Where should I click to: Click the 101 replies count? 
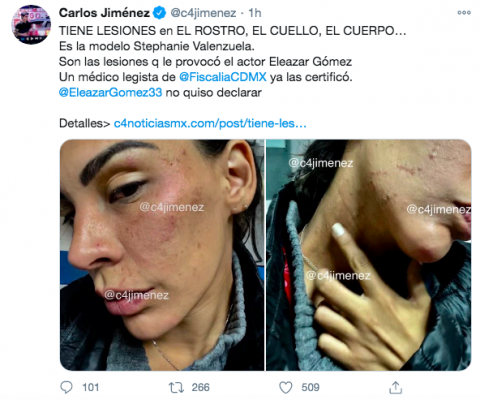pos(90,387)
